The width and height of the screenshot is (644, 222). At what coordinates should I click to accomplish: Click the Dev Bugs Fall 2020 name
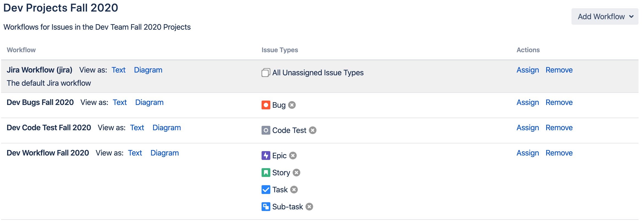tap(40, 102)
